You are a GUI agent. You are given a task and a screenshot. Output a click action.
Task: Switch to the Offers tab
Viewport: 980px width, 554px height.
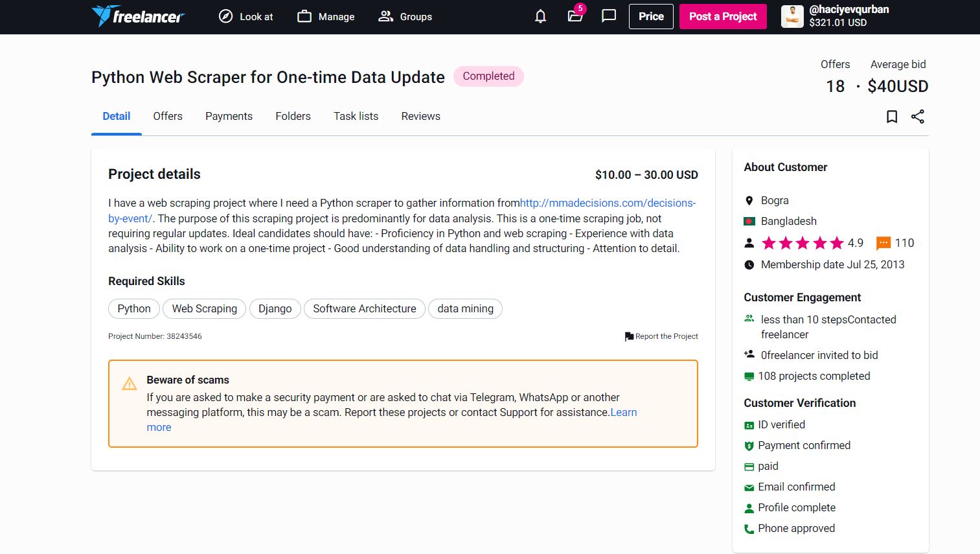168,116
